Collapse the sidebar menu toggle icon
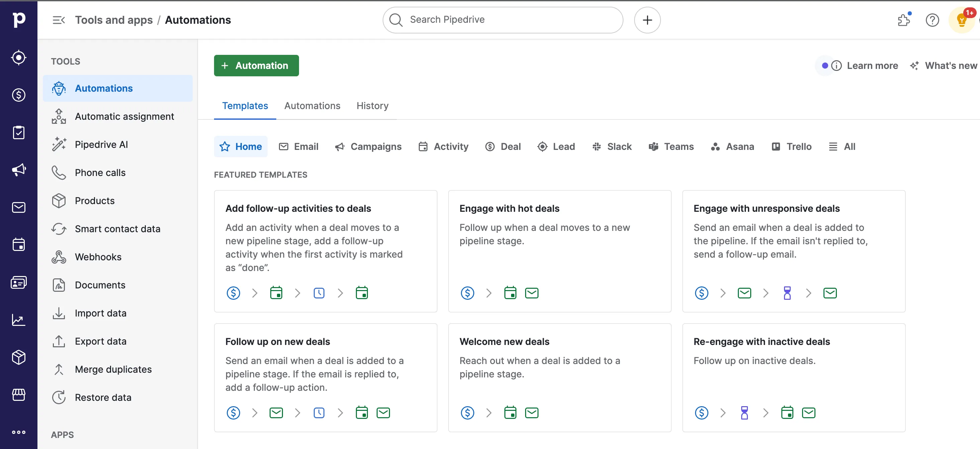Image resolution: width=980 pixels, height=449 pixels. pyautogui.click(x=59, y=20)
